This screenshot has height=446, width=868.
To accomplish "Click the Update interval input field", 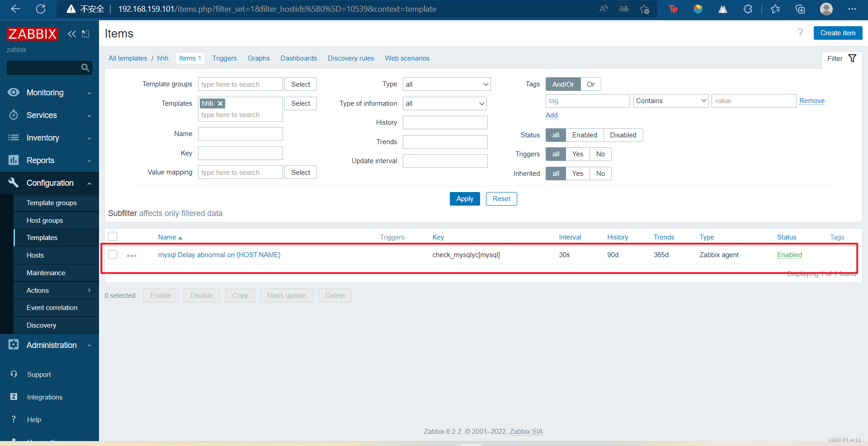I will (445, 161).
